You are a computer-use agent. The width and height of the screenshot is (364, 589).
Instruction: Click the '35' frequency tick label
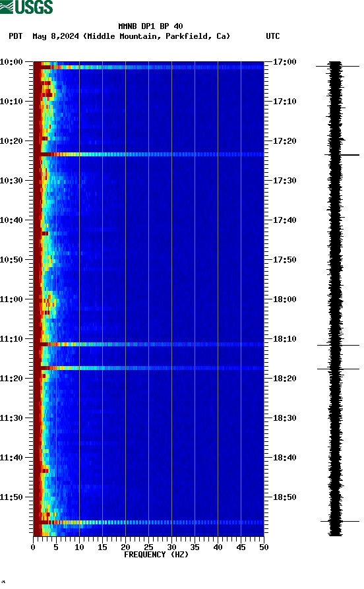[195, 547]
